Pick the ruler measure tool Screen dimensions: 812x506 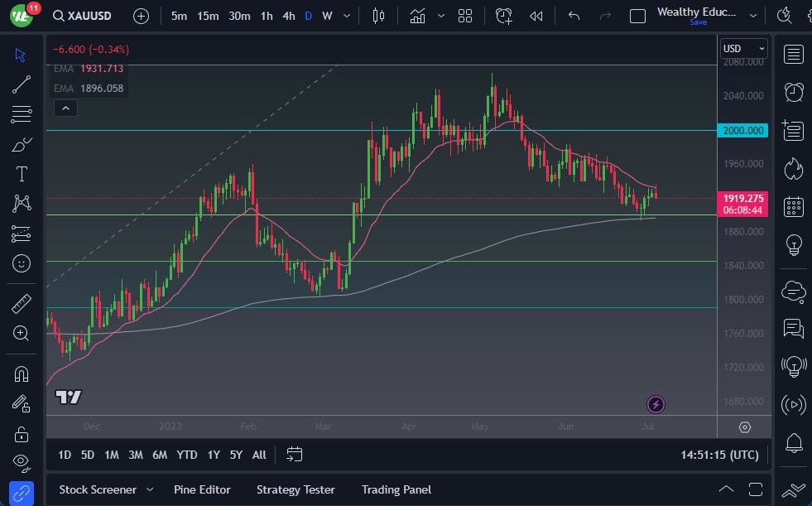pos(22,304)
